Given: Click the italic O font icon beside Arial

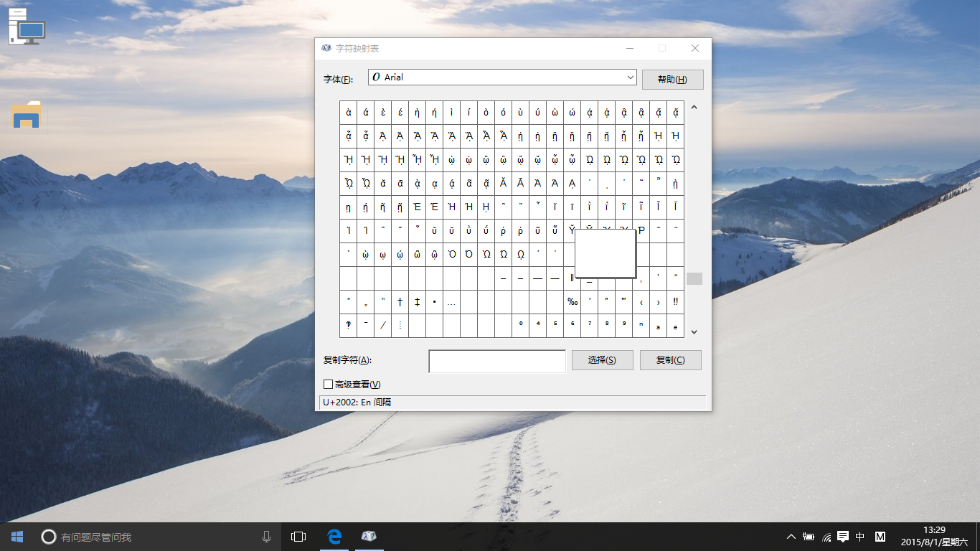Looking at the screenshot, I should pos(377,77).
